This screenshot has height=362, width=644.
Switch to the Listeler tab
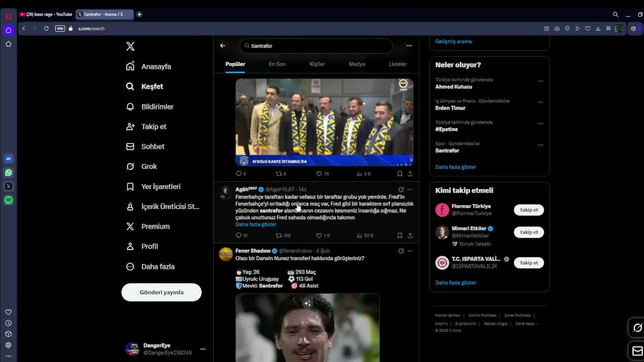pos(397,64)
